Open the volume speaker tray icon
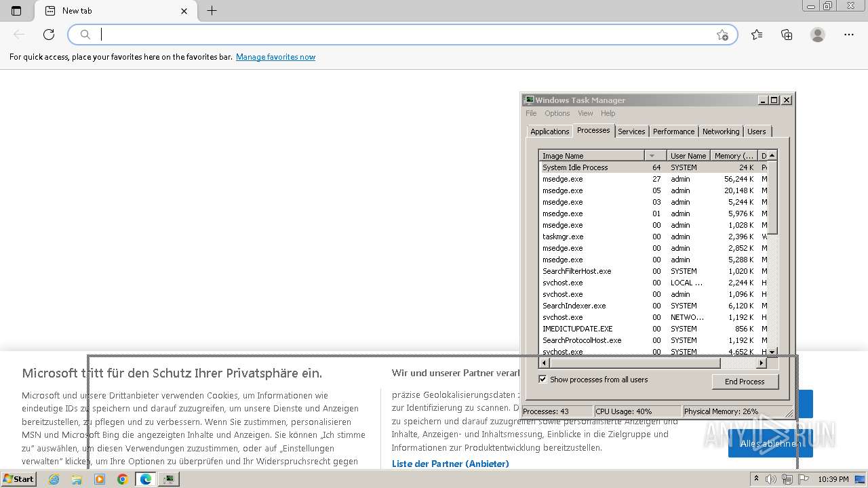 (772, 479)
